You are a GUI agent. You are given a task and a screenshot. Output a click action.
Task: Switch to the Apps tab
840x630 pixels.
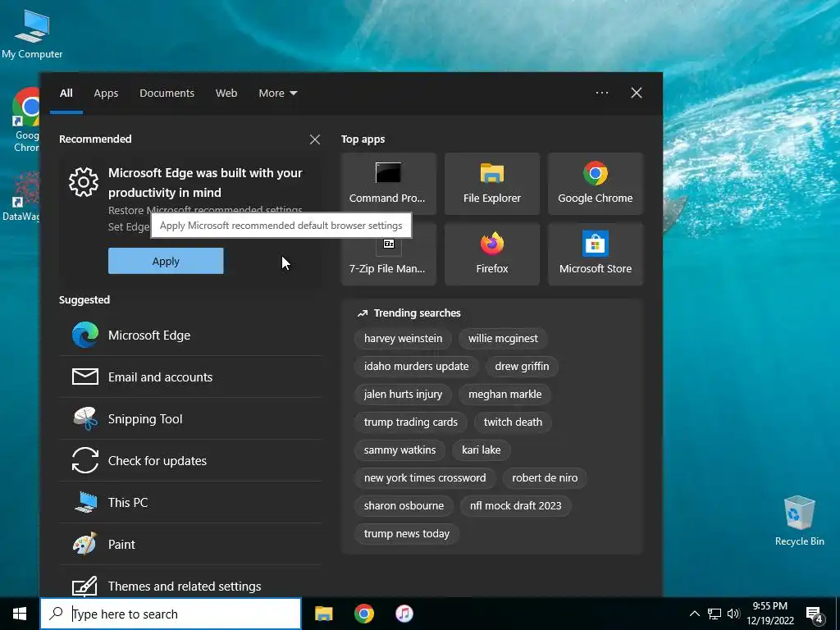pyautogui.click(x=106, y=94)
